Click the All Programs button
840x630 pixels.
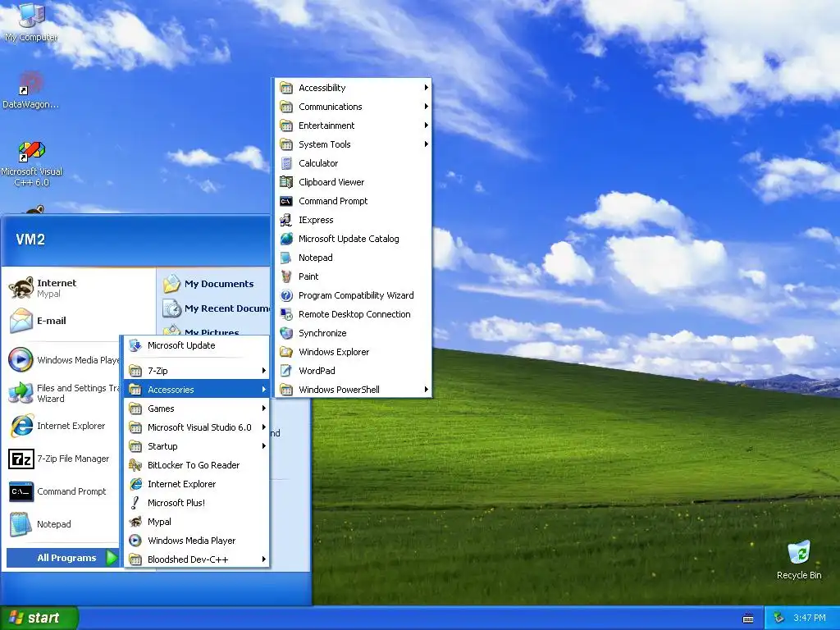(x=62, y=558)
